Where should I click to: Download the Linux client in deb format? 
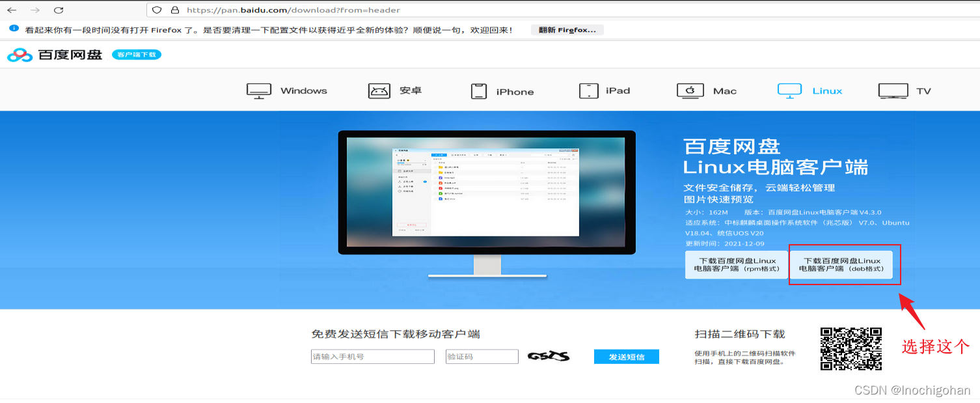coord(842,264)
